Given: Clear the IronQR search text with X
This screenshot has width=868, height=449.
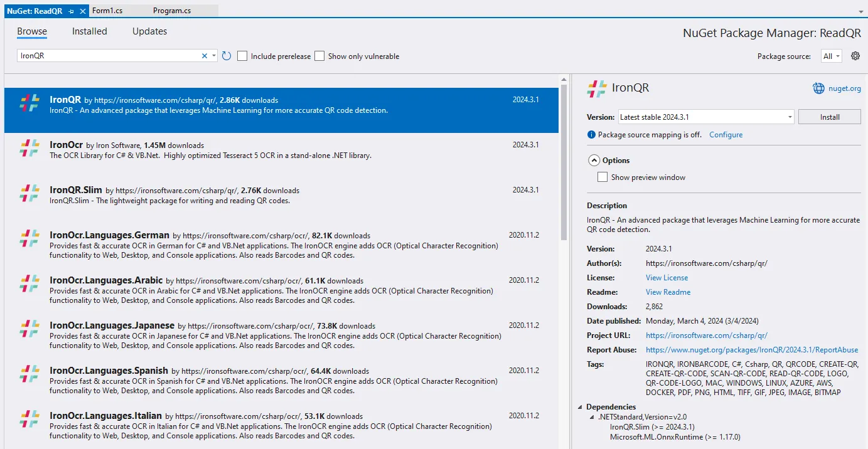Looking at the screenshot, I should [x=204, y=56].
